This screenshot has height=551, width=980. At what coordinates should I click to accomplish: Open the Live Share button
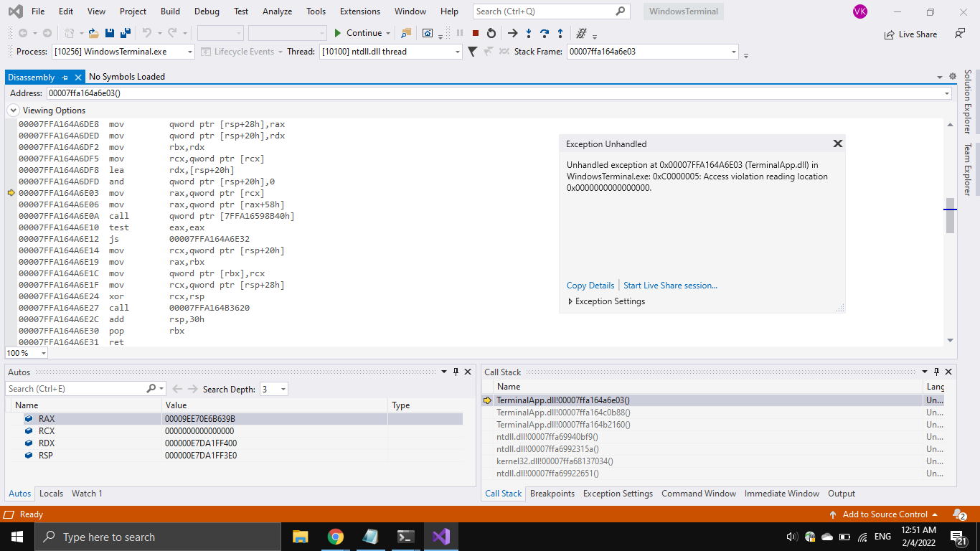(911, 34)
